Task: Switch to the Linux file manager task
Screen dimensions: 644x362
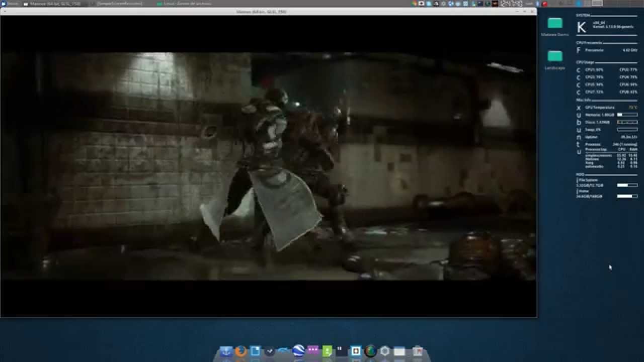Action: tap(184, 3)
